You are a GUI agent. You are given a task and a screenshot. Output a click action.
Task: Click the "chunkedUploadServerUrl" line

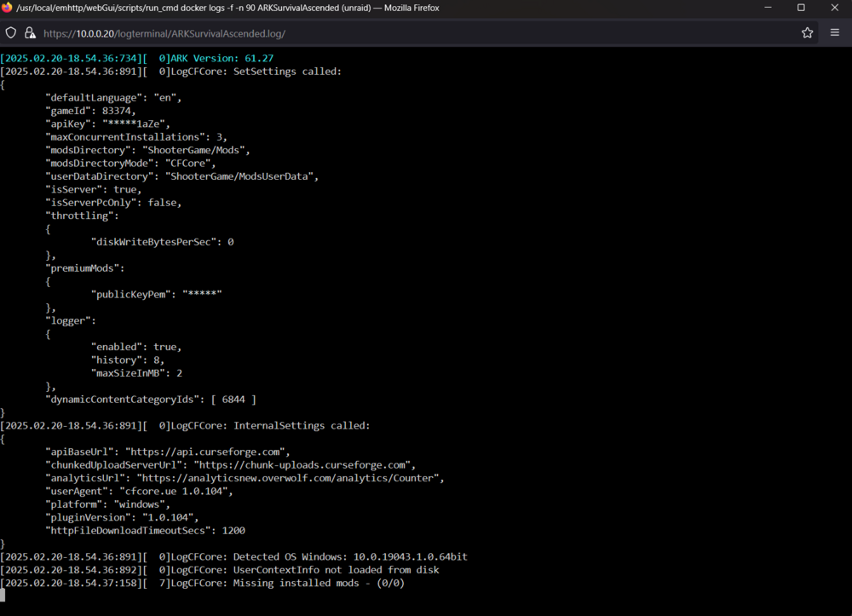click(x=231, y=465)
